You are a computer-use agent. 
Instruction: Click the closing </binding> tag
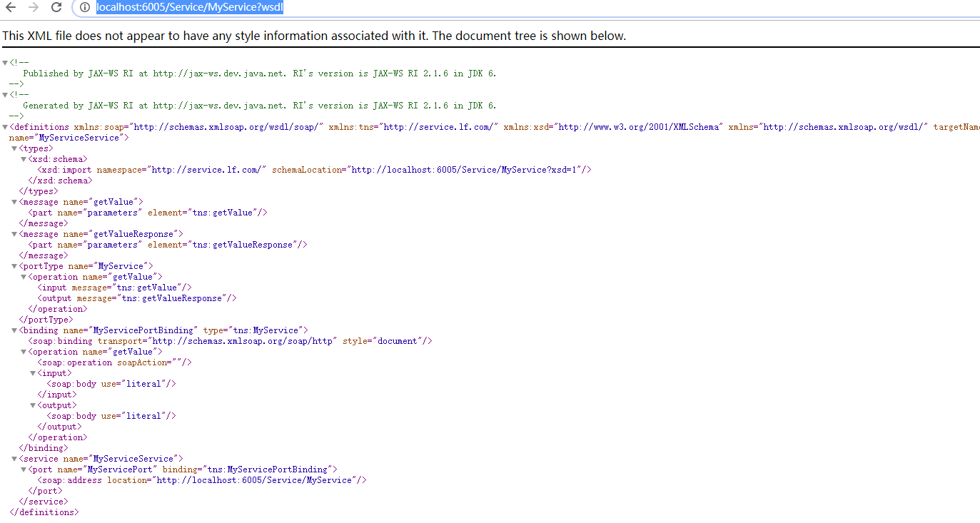coord(44,448)
